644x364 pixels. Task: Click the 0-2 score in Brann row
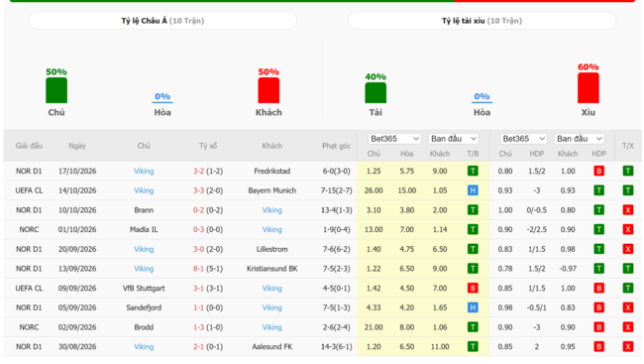pyautogui.click(x=198, y=210)
